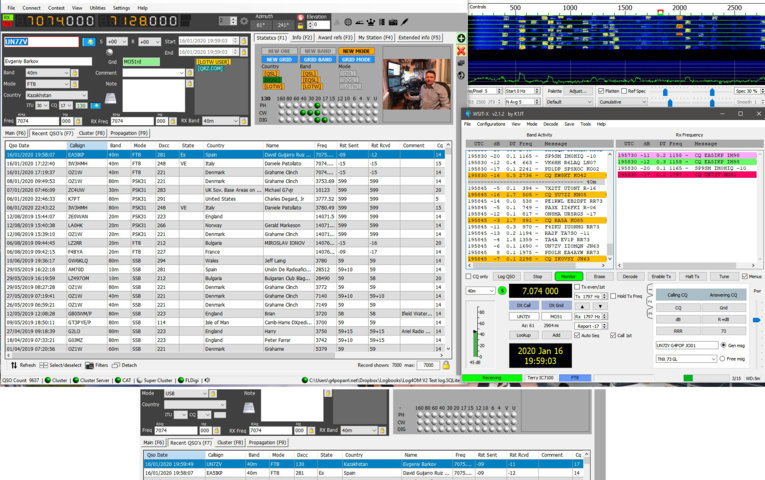Click the Kazakhstan flag next to callsign

pos(89,42)
